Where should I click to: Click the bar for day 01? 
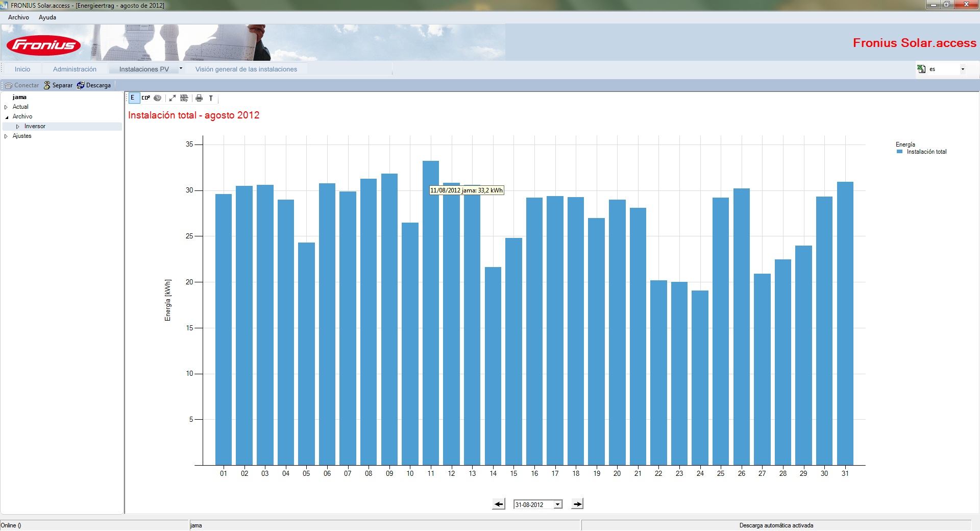coord(224,329)
